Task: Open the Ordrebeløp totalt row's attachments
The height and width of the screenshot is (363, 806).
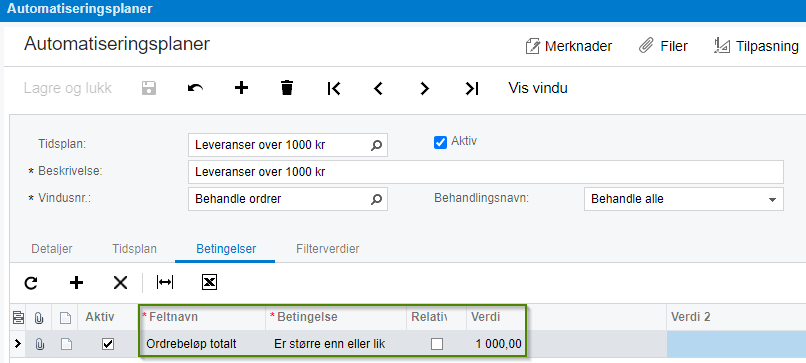Action: [x=39, y=344]
